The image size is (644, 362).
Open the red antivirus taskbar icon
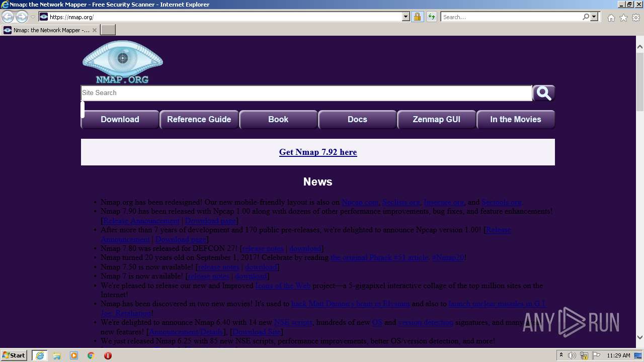pos(108,355)
